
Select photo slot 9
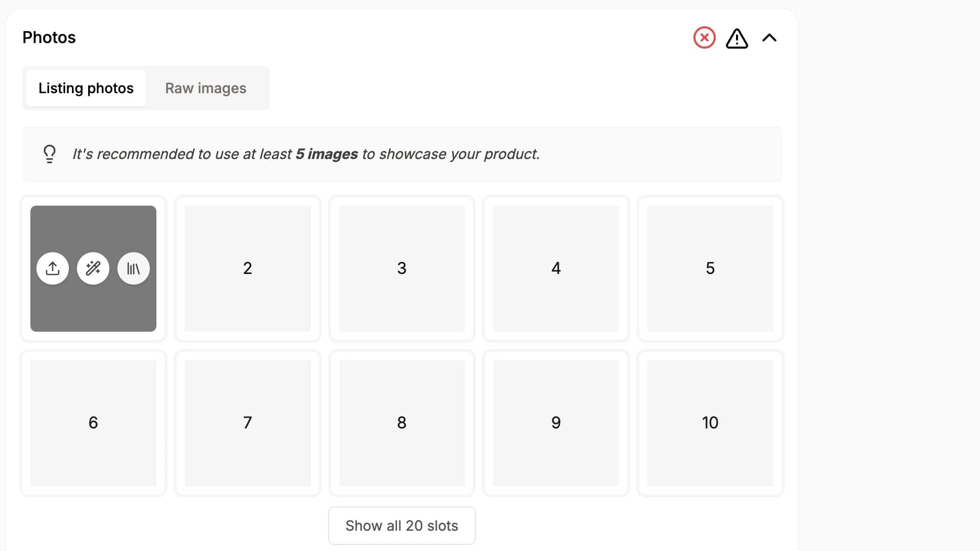click(556, 423)
